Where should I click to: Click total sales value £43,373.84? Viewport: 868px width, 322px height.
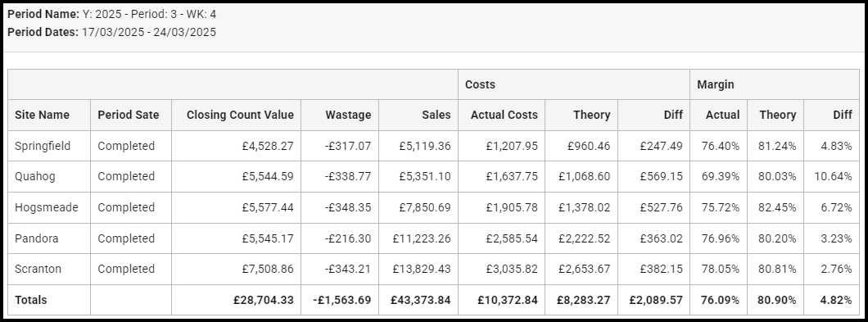[x=421, y=300]
